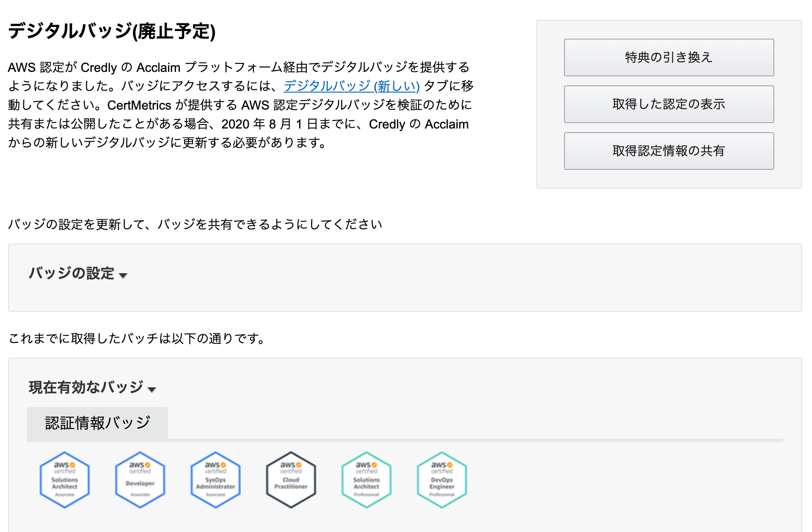Screen dimensions: 812x532
Task: Open the Developer Associate badge
Action: click(x=140, y=480)
